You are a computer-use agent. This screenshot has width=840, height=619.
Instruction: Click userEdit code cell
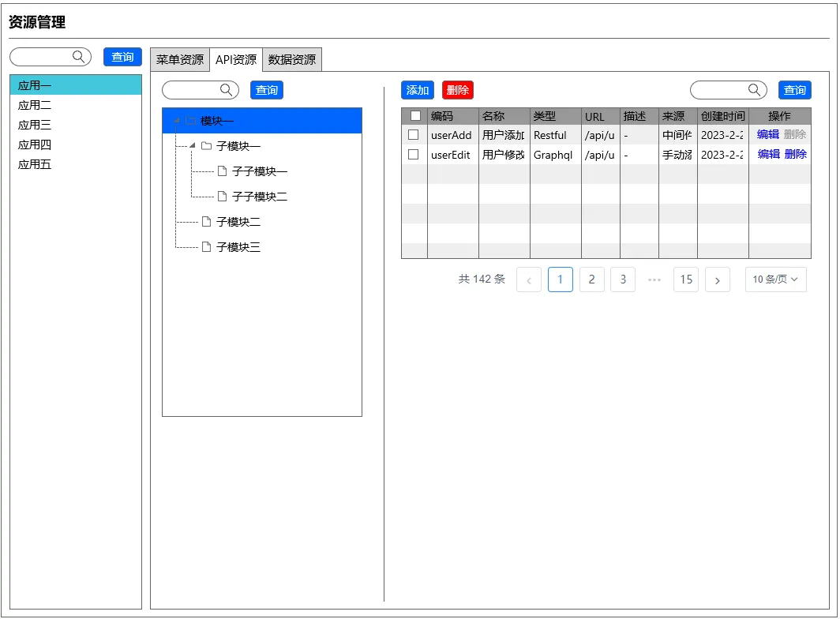tap(453, 155)
